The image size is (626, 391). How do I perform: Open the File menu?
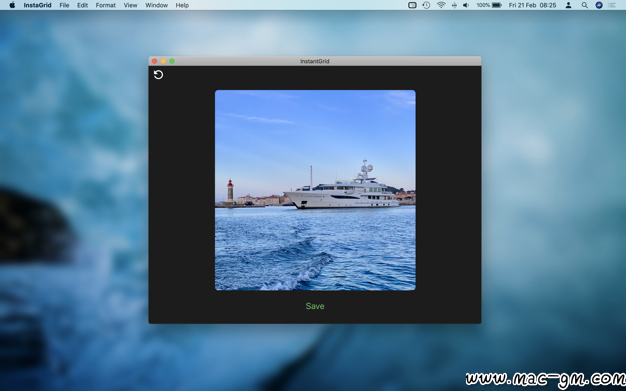coord(64,5)
